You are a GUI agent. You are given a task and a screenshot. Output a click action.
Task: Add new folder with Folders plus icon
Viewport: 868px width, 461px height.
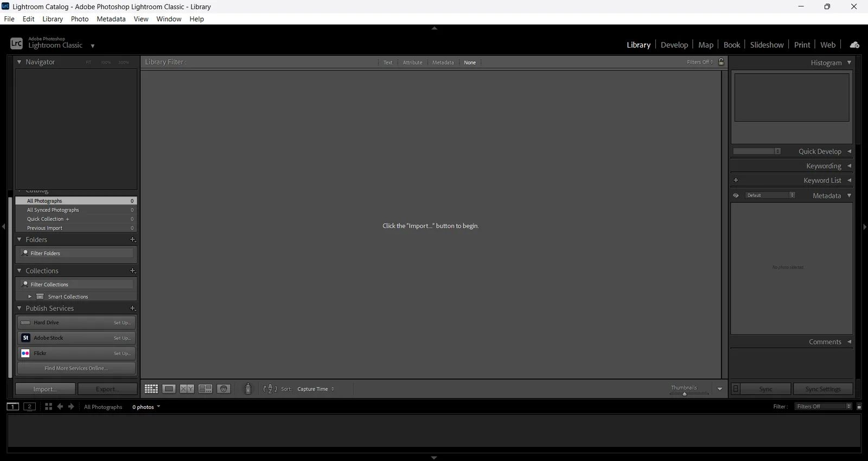pyautogui.click(x=132, y=240)
